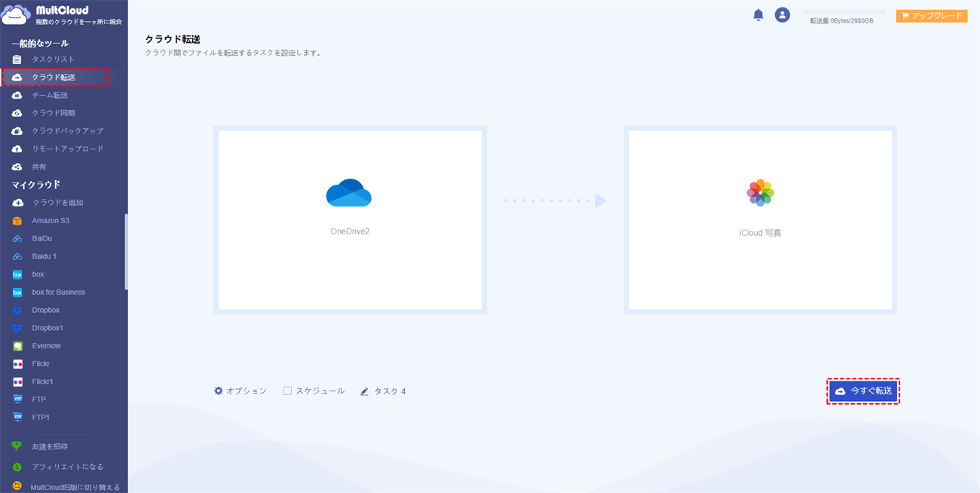This screenshot has width=980, height=493.
Task: Click the box service icon
Action: [17, 274]
